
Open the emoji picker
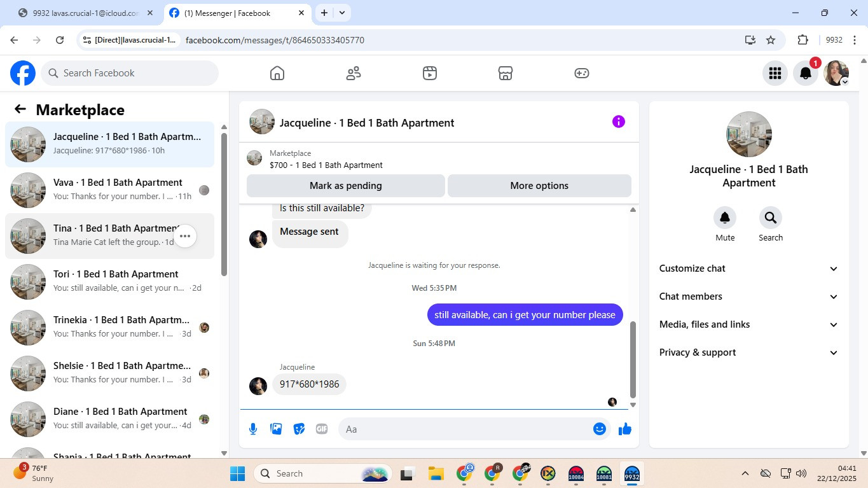pos(599,429)
